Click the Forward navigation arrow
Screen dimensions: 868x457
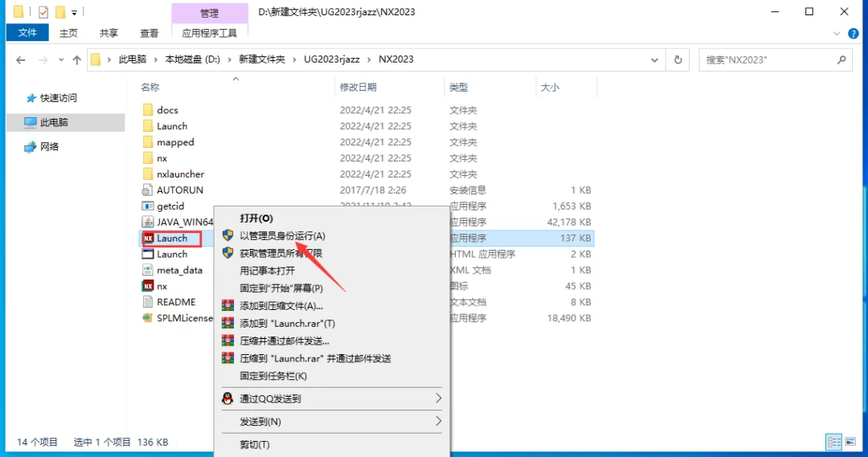(43, 59)
